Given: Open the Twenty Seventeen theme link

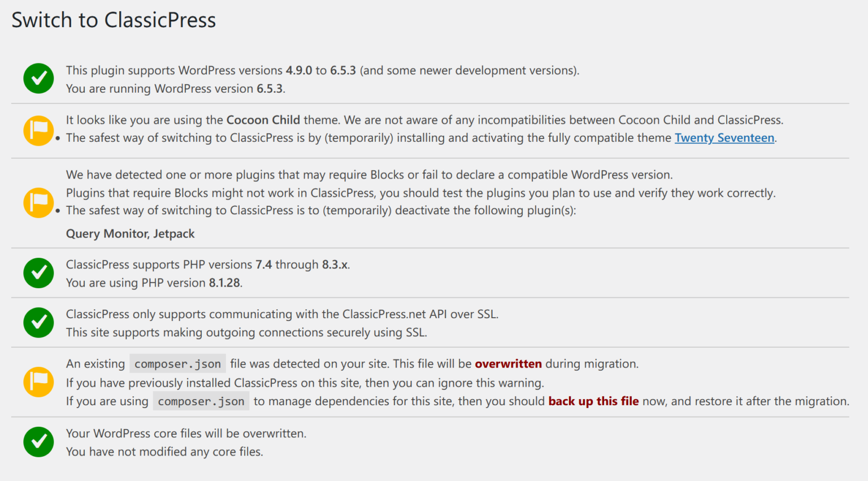Looking at the screenshot, I should tap(724, 138).
